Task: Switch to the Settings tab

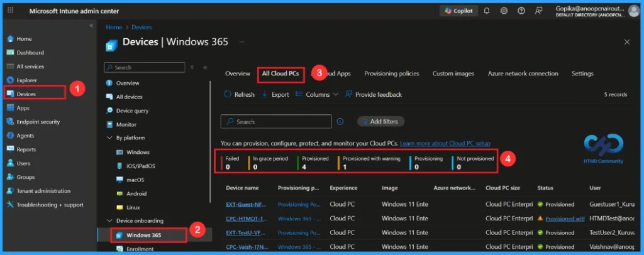Action: coord(582,73)
